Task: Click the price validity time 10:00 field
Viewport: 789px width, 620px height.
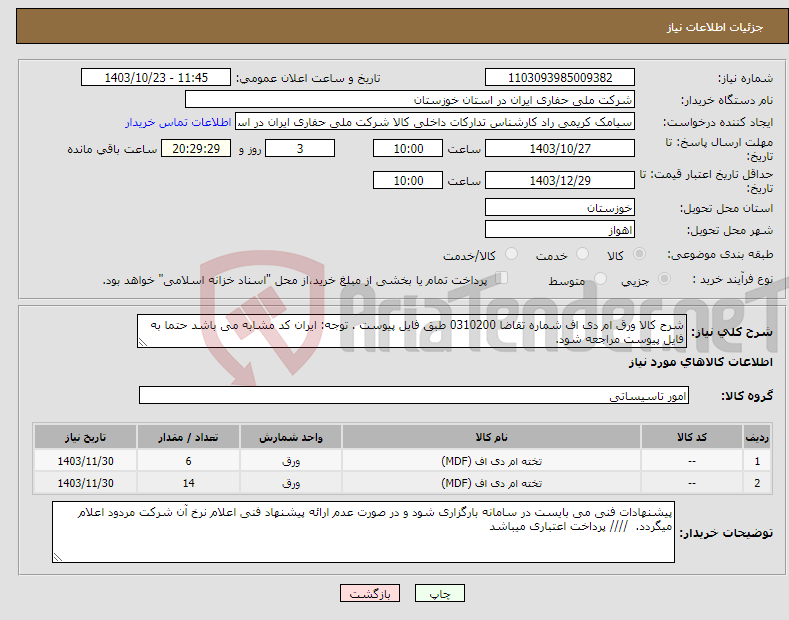Action: click(x=408, y=180)
